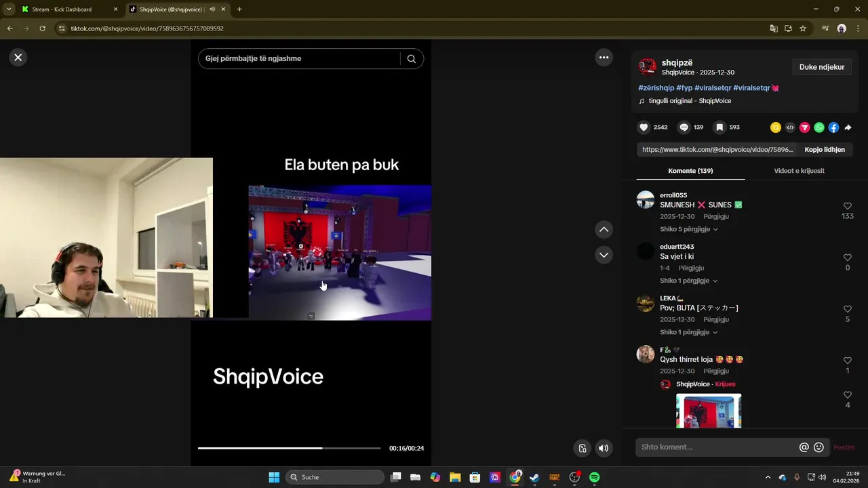Like LEKA's comment
This screenshot has width=868, height=488.
point(848,309)
